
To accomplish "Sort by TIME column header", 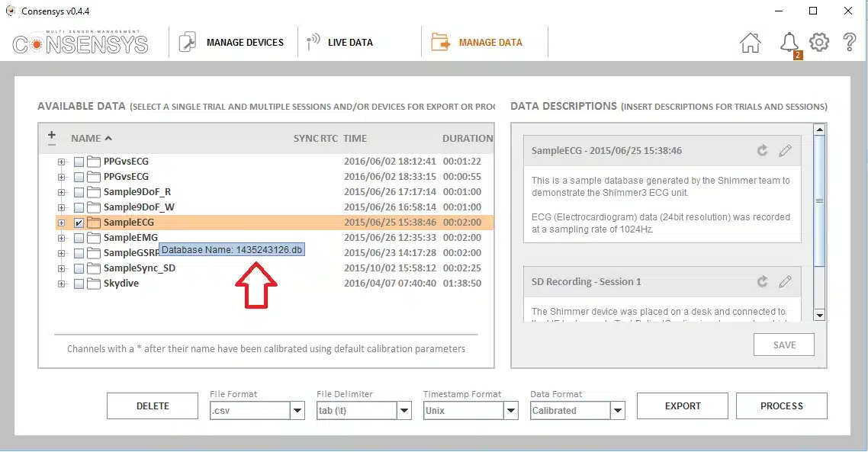I will tap(355, 138).
